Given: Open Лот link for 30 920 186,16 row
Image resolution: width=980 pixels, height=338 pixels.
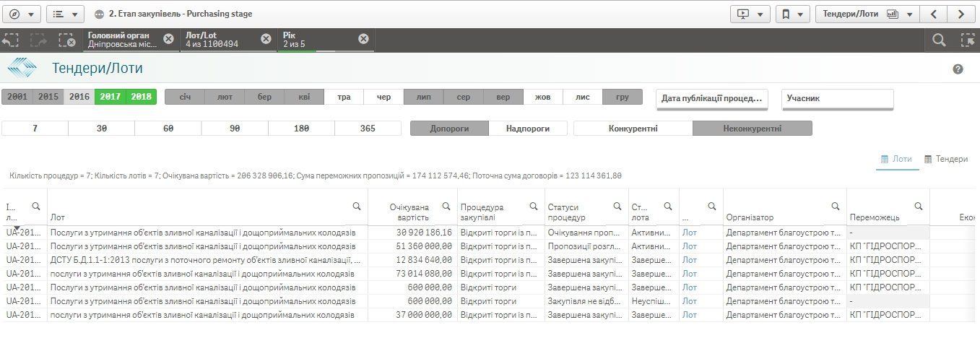Looking at the screenshot, I should tap(690, 233).
